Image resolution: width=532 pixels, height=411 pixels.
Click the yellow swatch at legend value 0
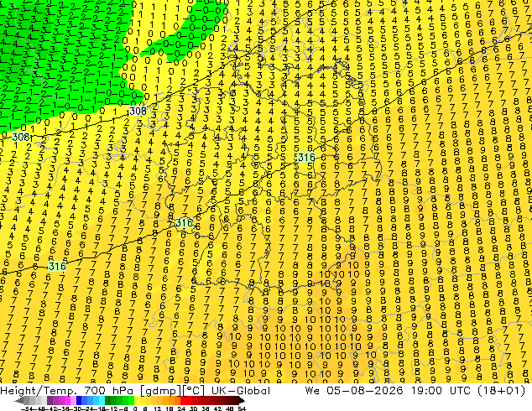[x=137, y=400]
